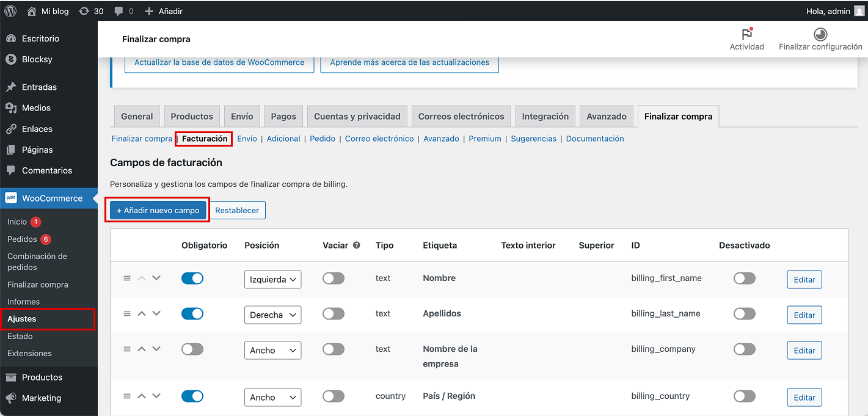
Task: Open the Avanzado settings tab
Action: click(607, 116)
